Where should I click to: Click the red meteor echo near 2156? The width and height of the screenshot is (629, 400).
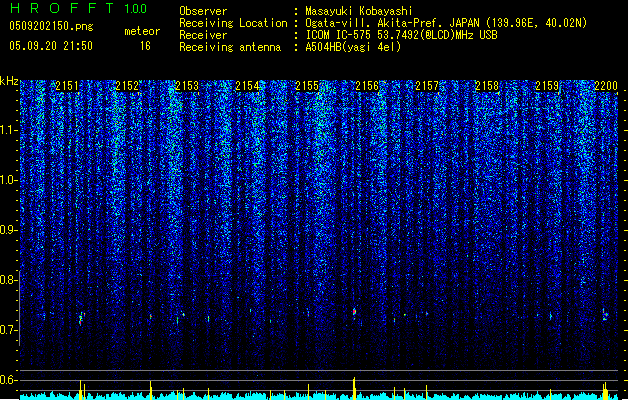[x=354, y=311]
